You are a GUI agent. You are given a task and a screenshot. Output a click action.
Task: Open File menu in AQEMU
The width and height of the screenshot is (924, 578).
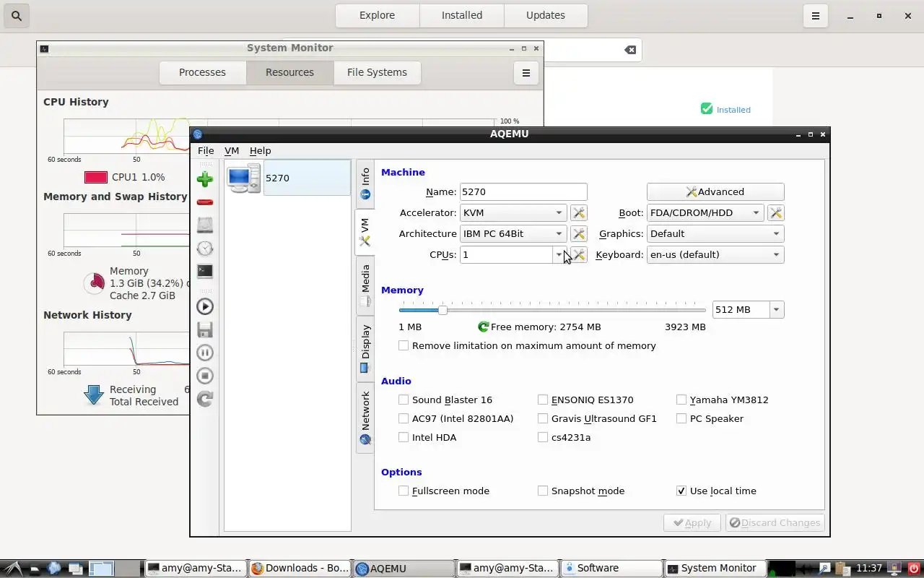coord(206,150)
